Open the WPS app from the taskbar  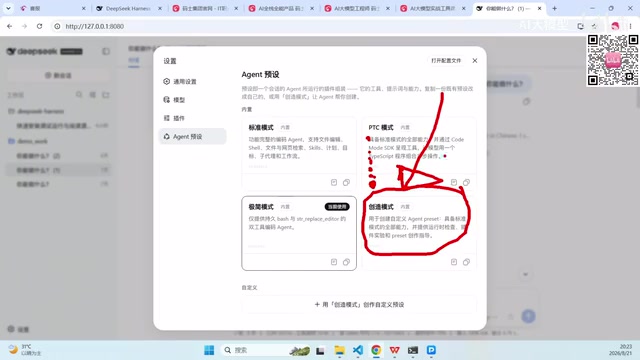pyautogui.click(x=394, y=350)
